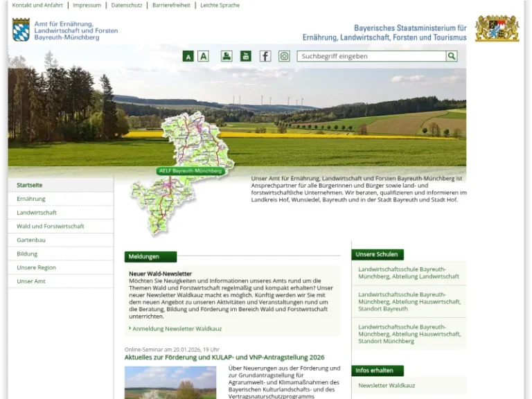The image size is (532, 399).
Task: Click the magnifier search button
Action: (x=452, y=56)
